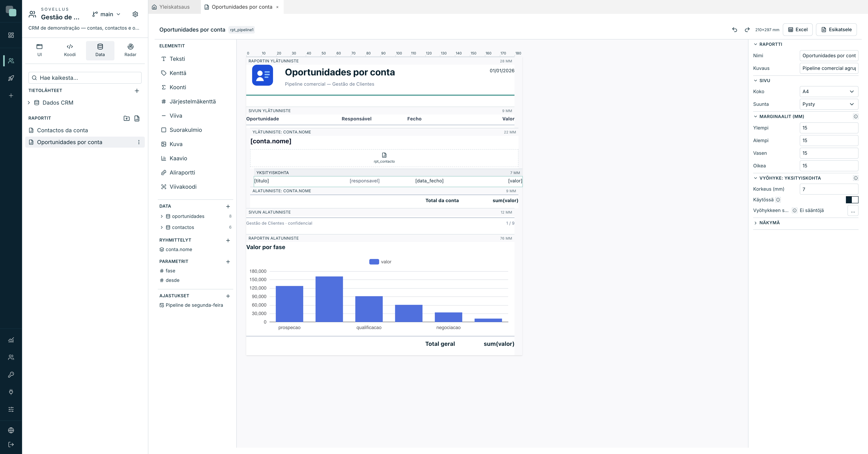Screen dimensions: 868x454
Task: Add new folder in Raportit section
Action: 127,118
